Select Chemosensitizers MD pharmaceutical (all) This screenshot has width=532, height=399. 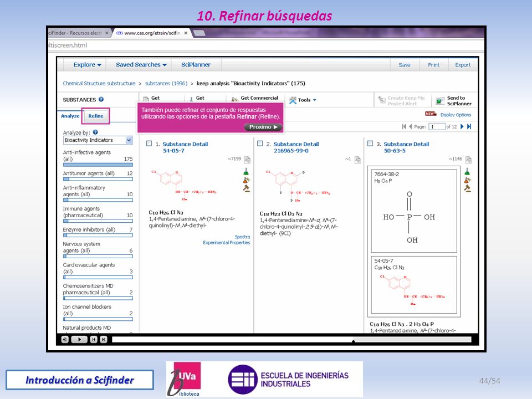point(98,292)
